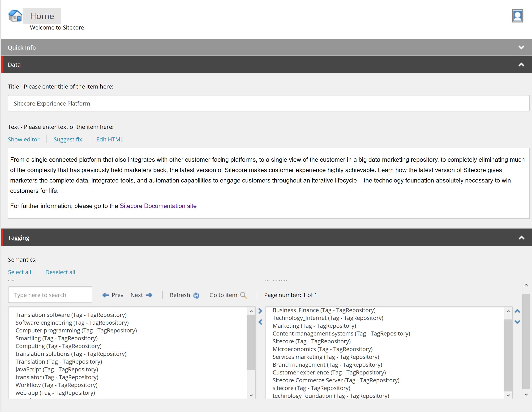The image size is (532, 412).
Task: Click the tagging field outer scrollbar down arrow
Action: pyautogui.click(x=526, y=395)
